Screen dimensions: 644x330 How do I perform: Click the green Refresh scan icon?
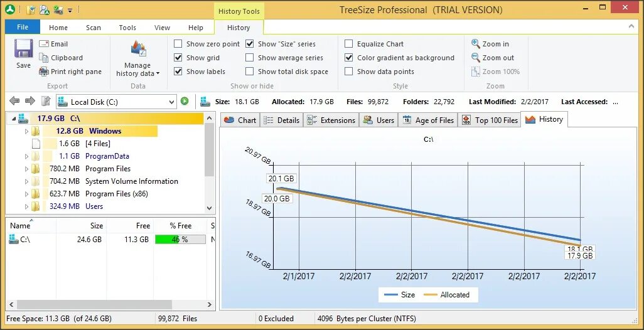185,101
